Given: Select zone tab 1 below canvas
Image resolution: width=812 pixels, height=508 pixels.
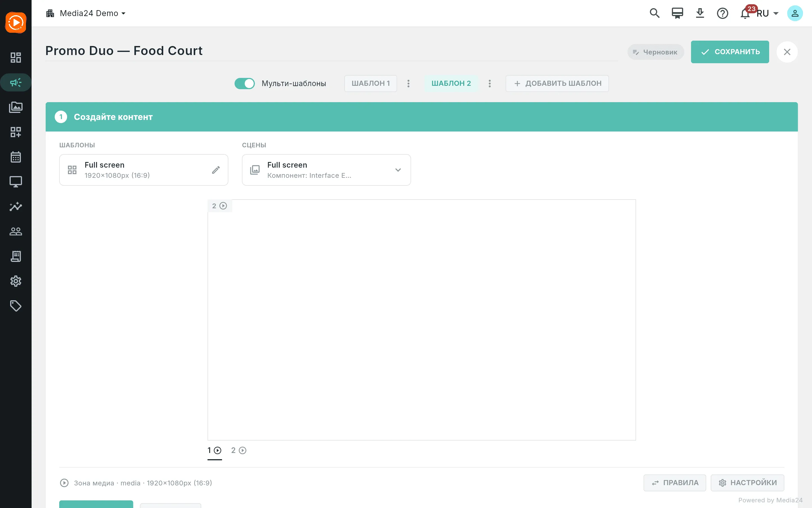Looking at the screenshot, I should click(x=214, y=450).
